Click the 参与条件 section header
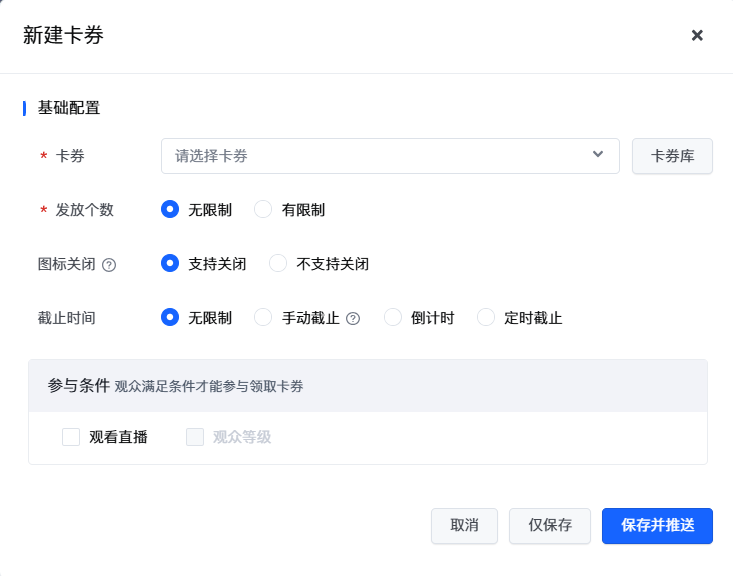Image resolution: width=733 pixels, height=576 pixels. click(78, 386)
